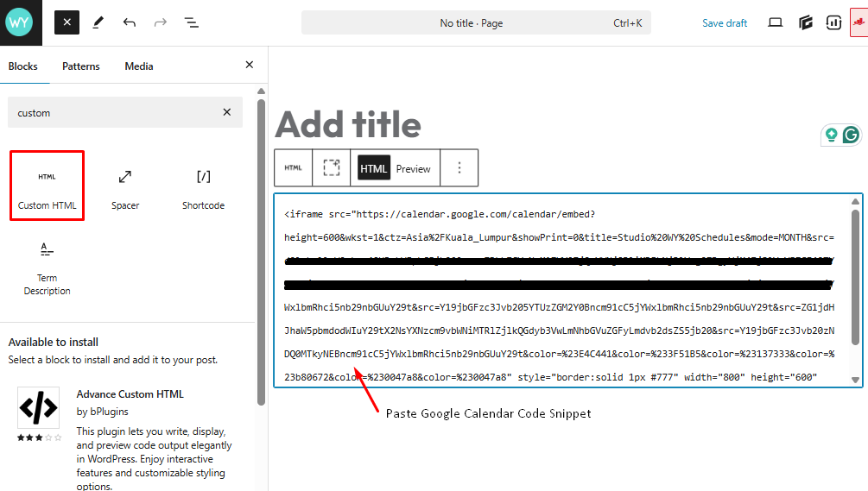Switch to the Patterns tab
The width and height of the screenshot is (868, 491).
[81, 66]
